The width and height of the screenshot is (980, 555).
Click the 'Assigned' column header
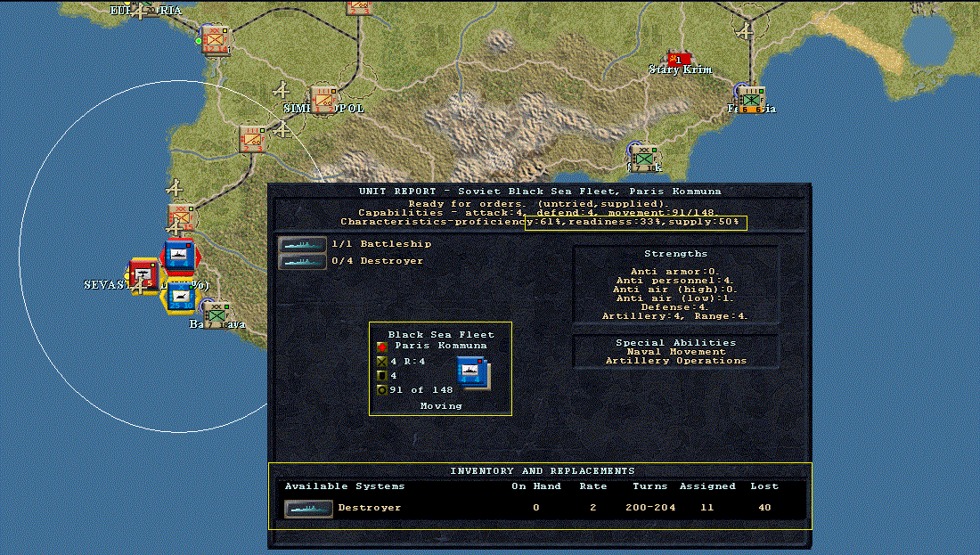707,486
